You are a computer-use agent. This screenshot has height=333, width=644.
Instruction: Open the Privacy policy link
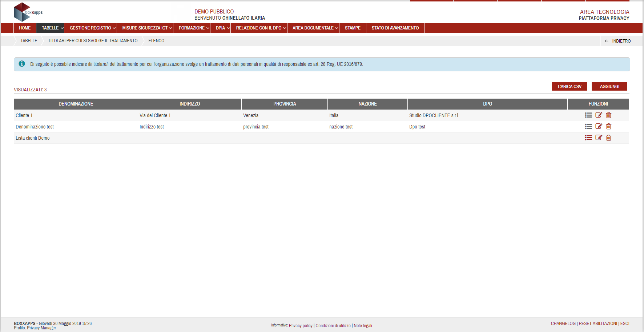(x=301, y=326)
